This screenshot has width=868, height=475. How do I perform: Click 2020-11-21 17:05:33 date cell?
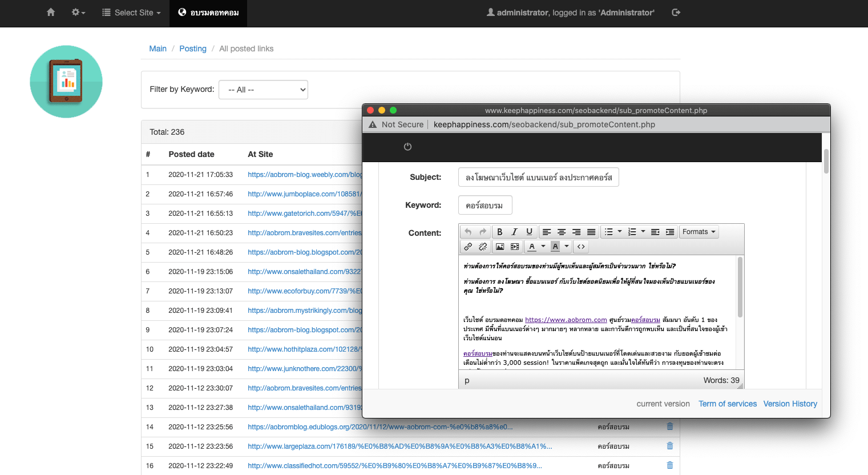201,175
